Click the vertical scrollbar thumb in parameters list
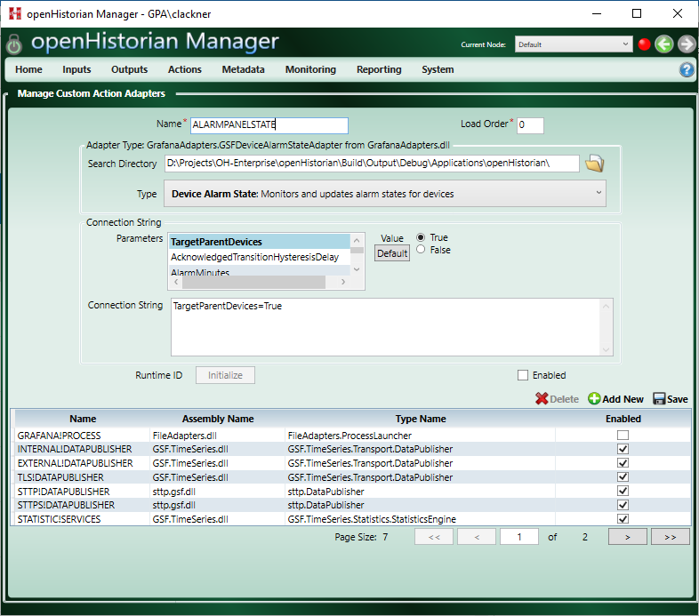The image size is (699, 616). tap(357, 250)
